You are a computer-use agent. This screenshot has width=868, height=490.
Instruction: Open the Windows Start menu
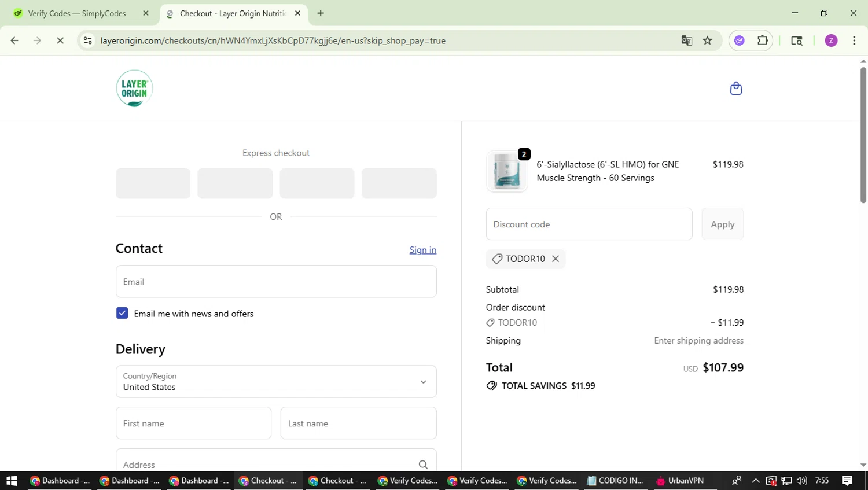(x=12, y=481)
